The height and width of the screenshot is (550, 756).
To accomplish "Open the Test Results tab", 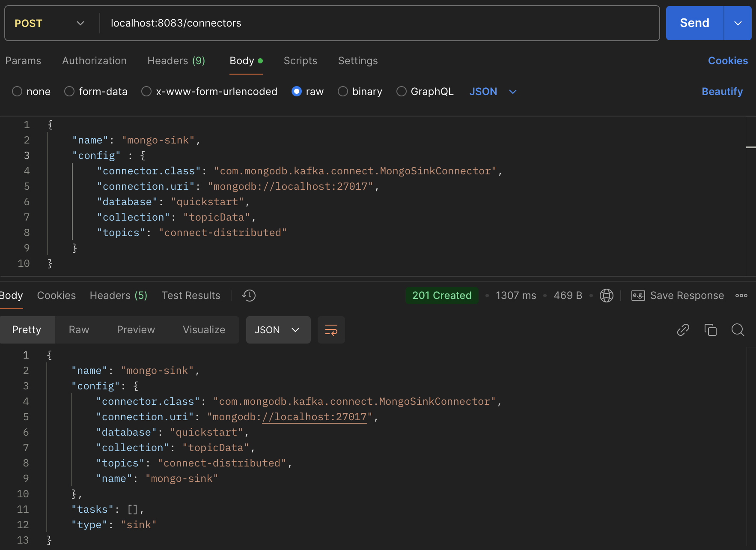I will coord(191,296).
